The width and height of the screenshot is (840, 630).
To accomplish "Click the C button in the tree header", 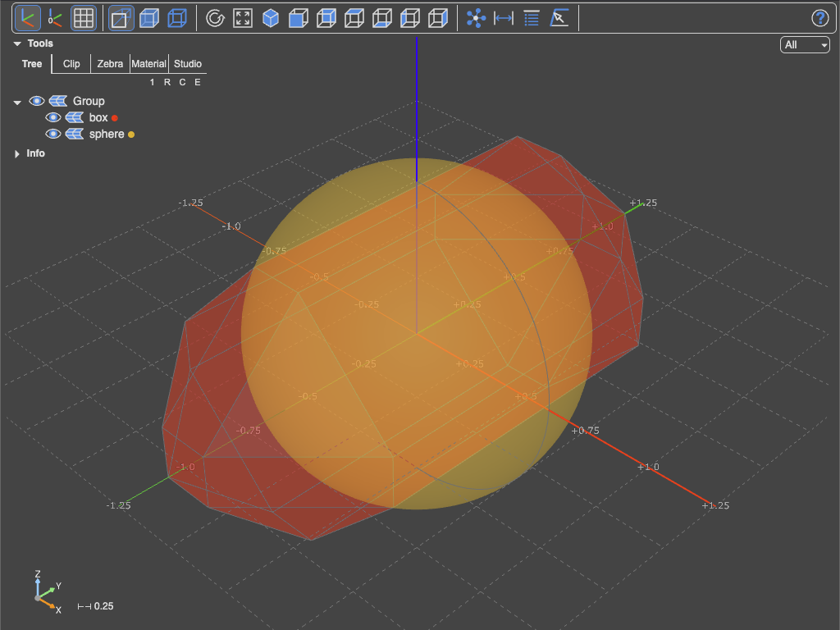I will [x=183, y=82].
